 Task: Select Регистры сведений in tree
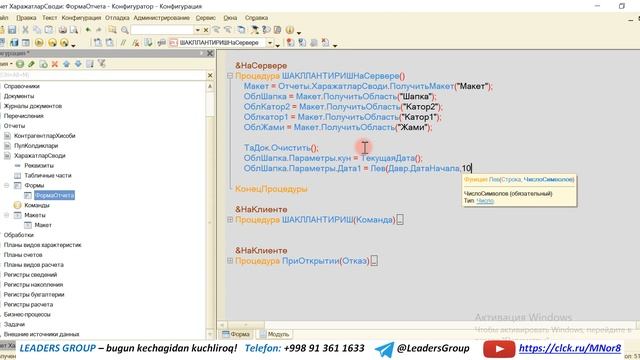tap(30, 275)
